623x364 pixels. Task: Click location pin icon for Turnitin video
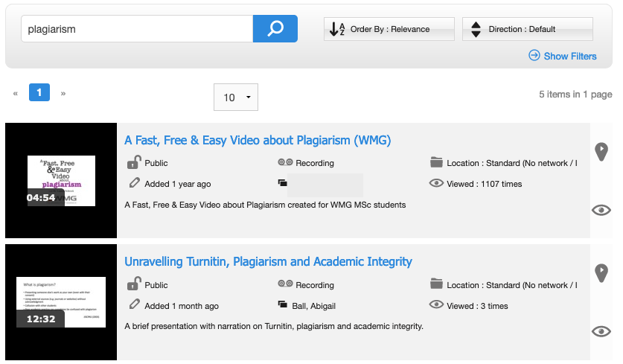click(x=601, y=272)
